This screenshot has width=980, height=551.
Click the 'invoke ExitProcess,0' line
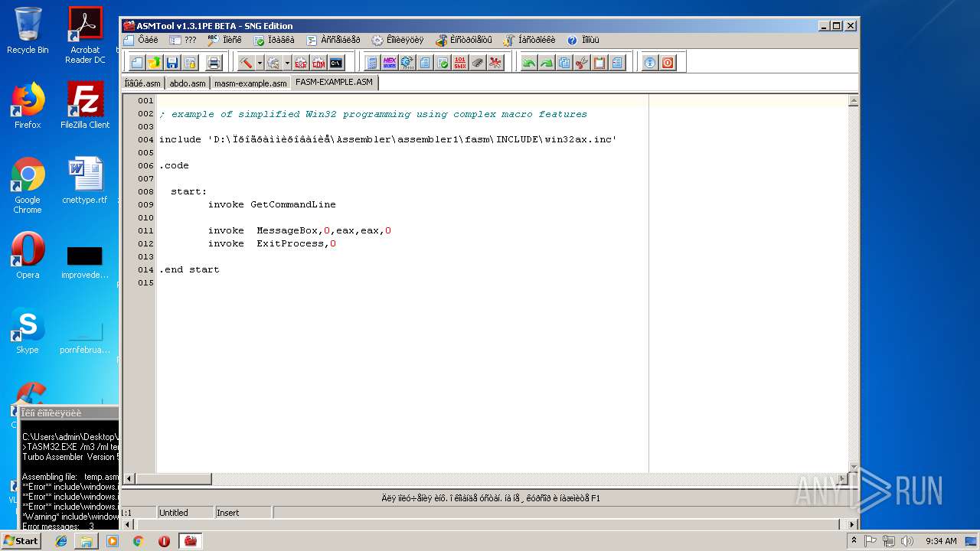click(272, 243)
